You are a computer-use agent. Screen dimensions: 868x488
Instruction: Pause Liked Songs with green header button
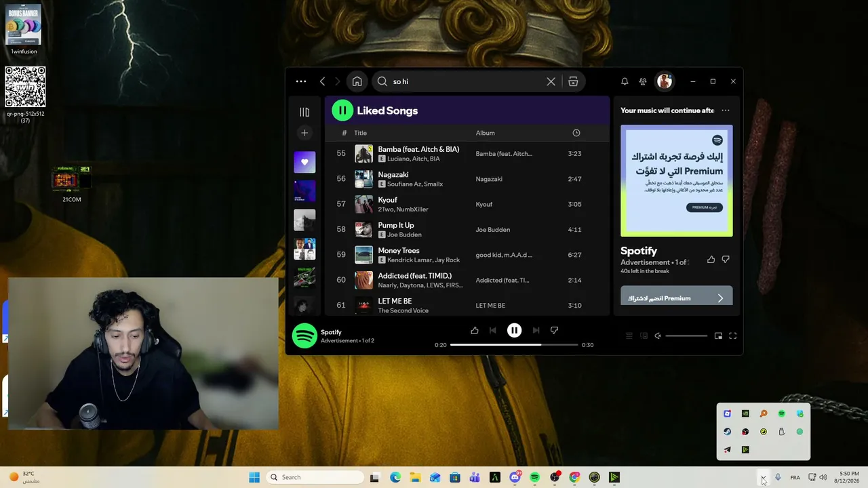[342, 110]
